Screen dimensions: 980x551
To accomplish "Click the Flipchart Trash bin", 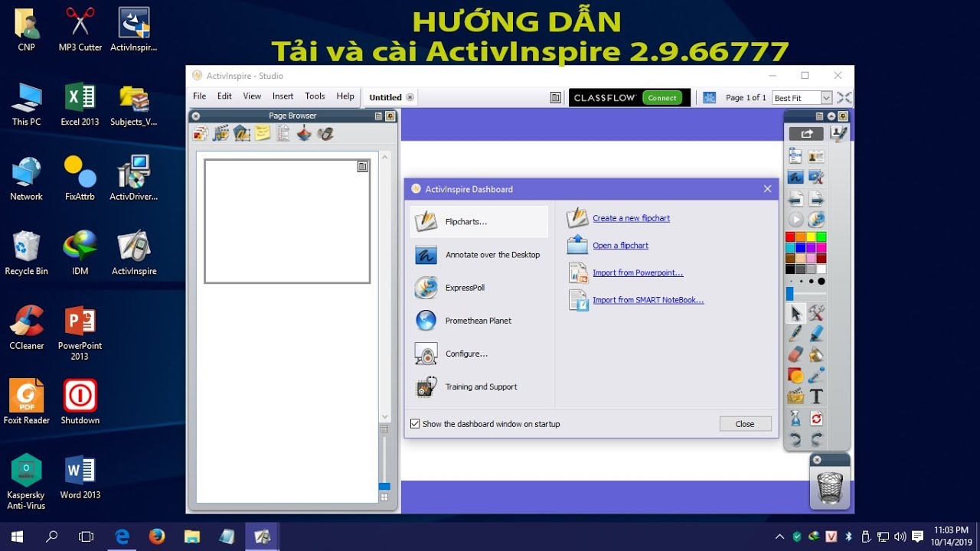I will pos(830,487).
